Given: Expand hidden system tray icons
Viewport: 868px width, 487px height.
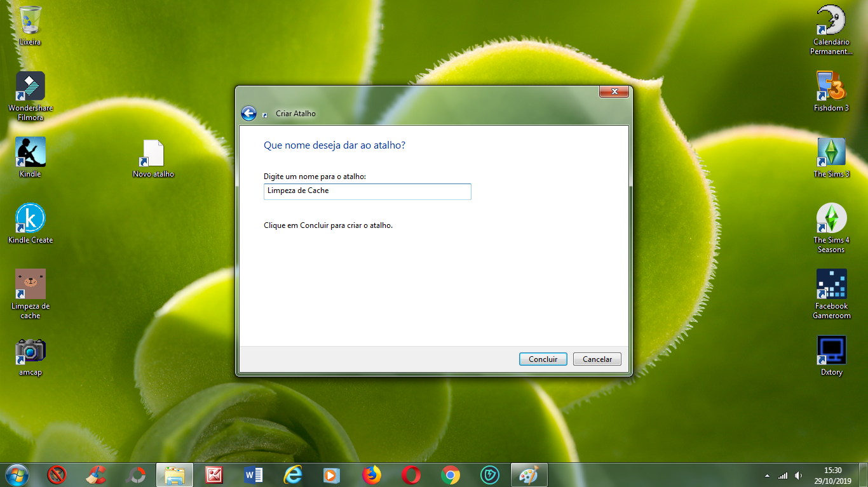Looking at the screenshot, I should (766, 474).
